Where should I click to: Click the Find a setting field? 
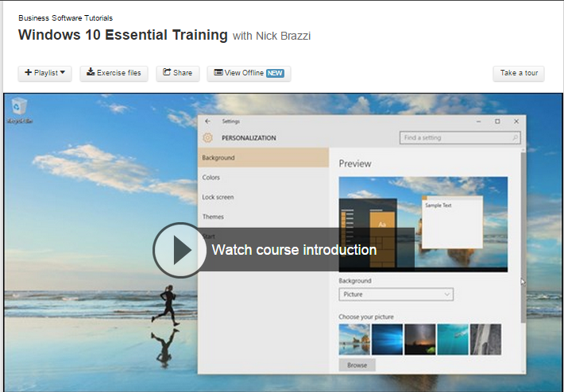(x=460, y=137)
